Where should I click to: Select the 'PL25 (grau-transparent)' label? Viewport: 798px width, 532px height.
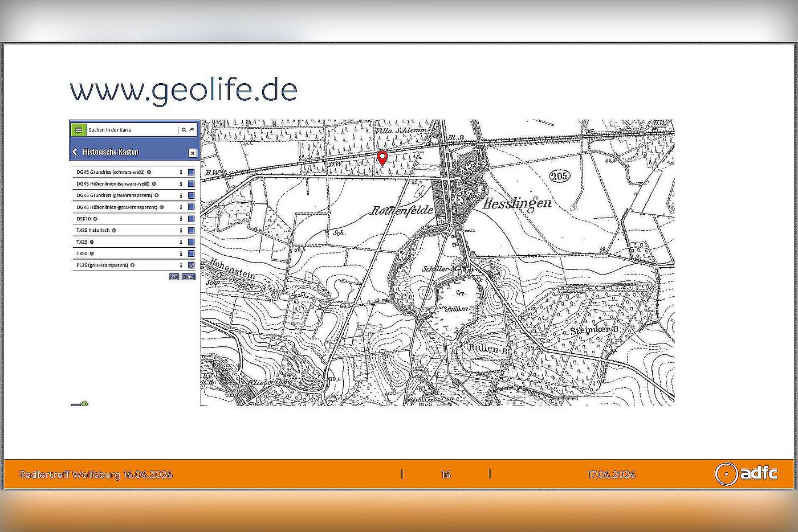click(x=102, y=265)
